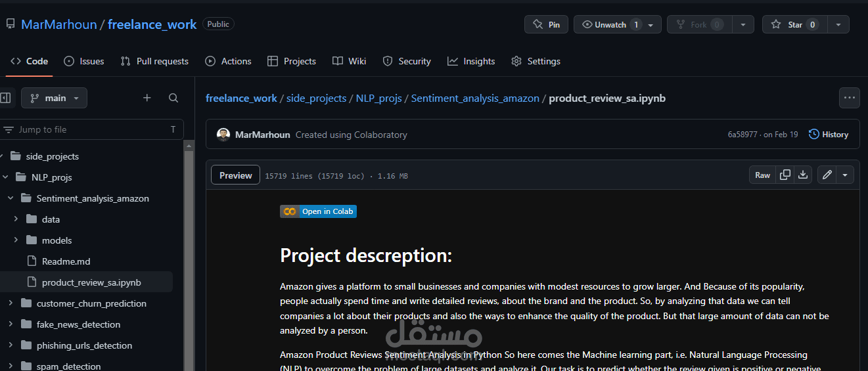868x371 pixels.
Task: Open edit options dropdown arrow
Action: click(844, 175)
